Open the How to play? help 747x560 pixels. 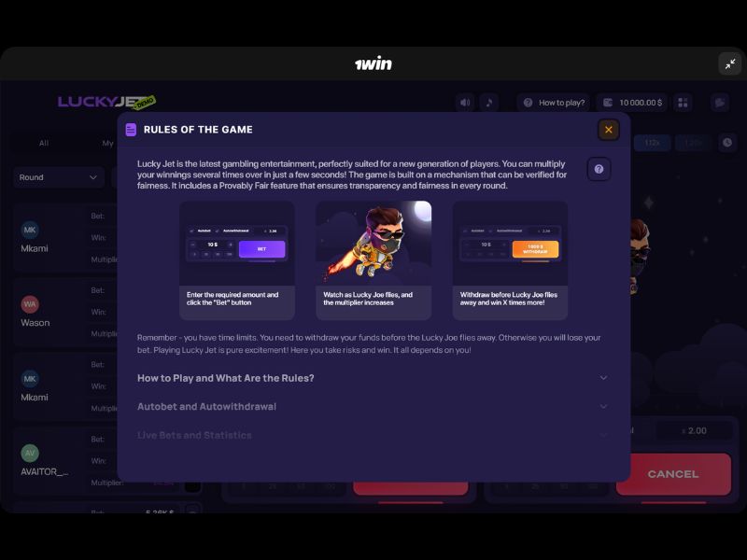554,103
